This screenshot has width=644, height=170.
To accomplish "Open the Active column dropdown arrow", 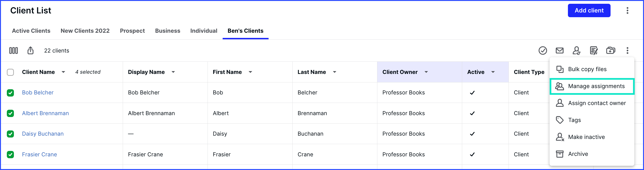I will (493, 72).
